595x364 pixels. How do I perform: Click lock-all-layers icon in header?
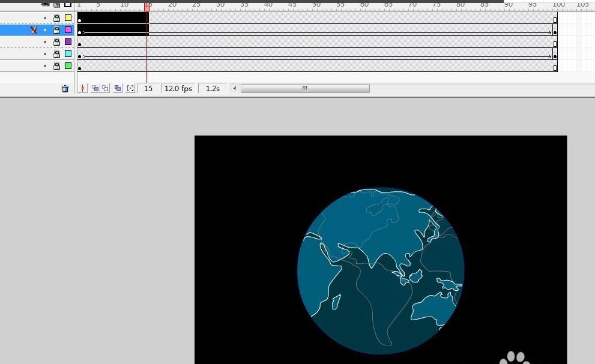[56, 4]
